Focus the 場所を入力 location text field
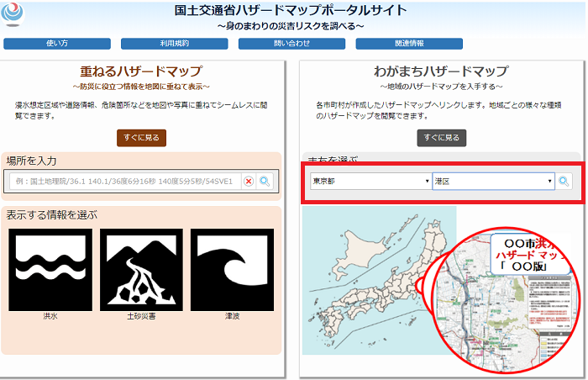 125,182
